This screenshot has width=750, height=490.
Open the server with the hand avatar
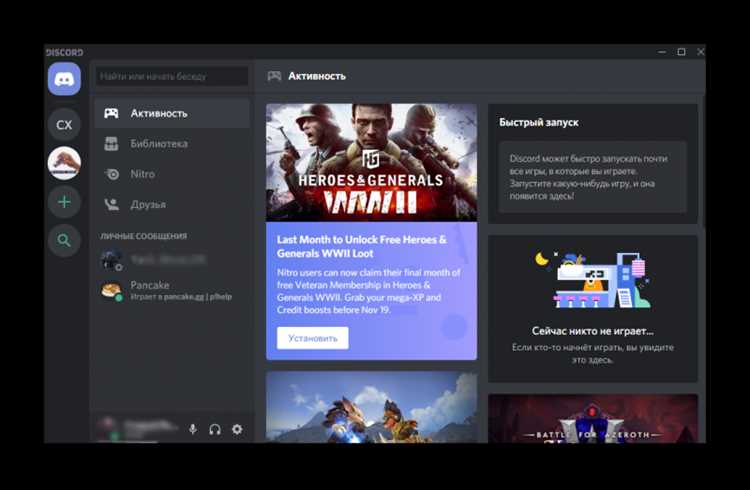64,163
